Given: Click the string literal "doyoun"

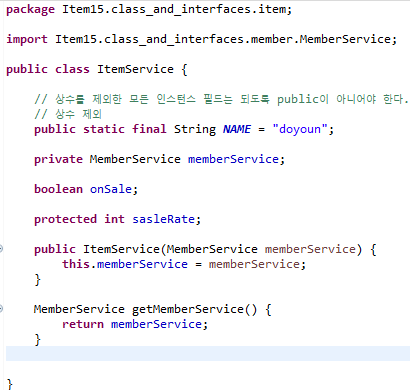Looking at the screenshot, I should [300, 129].
